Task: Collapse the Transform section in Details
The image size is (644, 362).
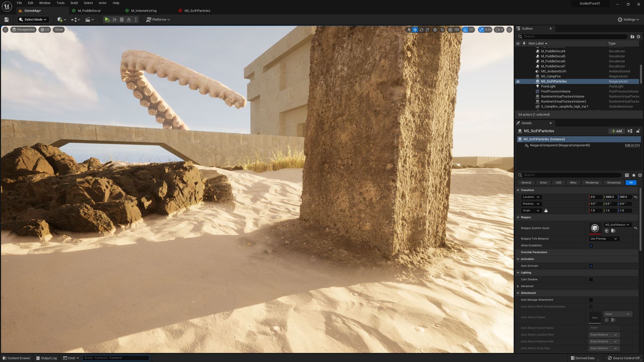Action: (x=518, y=190)
